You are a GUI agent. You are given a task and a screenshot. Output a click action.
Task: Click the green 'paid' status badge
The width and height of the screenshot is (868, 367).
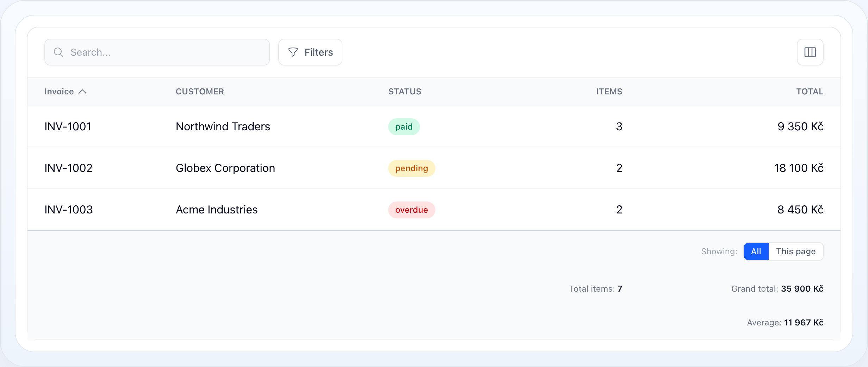click(x=404, y=127)
